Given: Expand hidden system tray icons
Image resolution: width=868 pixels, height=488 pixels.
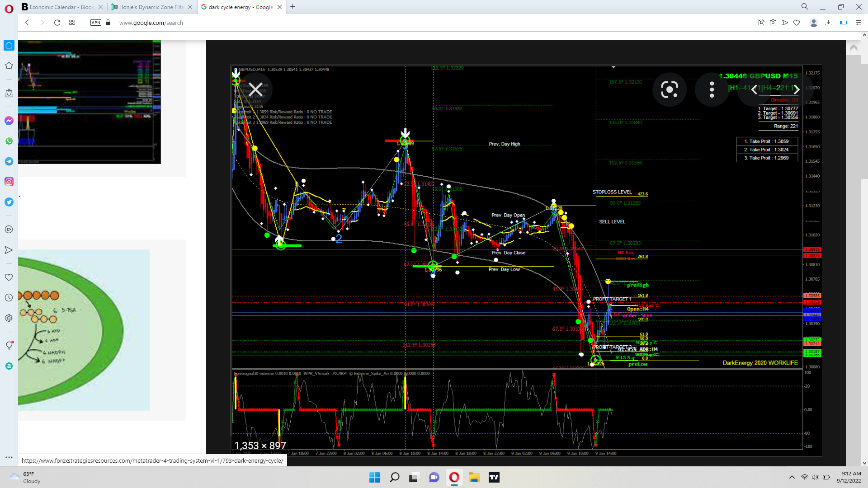Looking at the screenshot, I should point(792,477).
